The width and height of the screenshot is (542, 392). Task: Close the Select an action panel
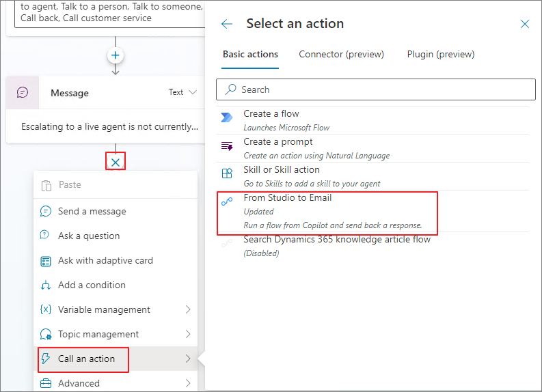pyautogui.click(x=524, y=24)
